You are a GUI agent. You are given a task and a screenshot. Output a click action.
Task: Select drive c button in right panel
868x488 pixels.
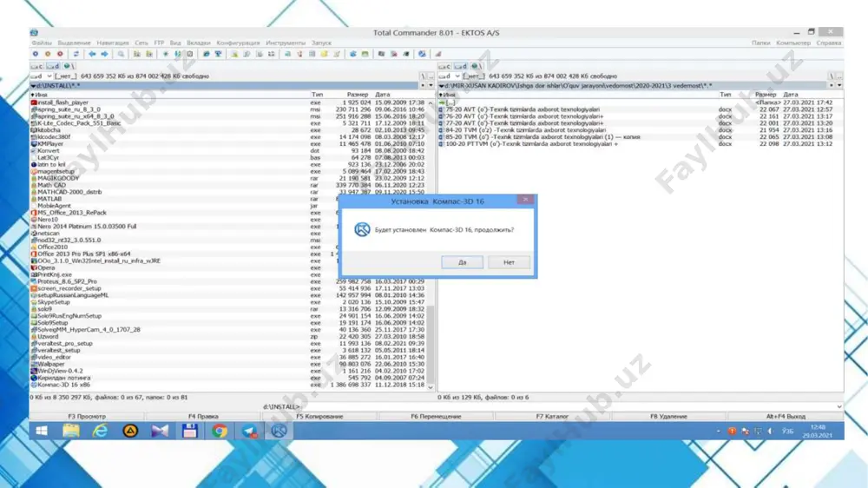(445, 66)
